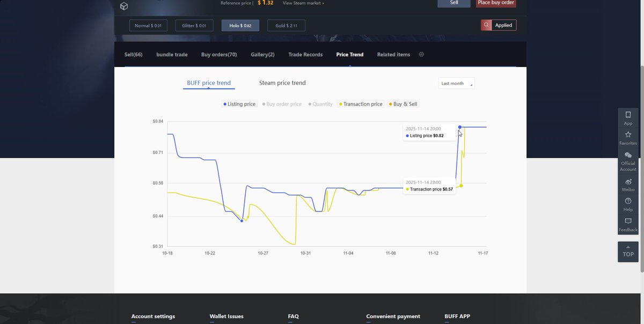
Task: Open the Weibo sidebar icon
Action: (x=628, y=182)
